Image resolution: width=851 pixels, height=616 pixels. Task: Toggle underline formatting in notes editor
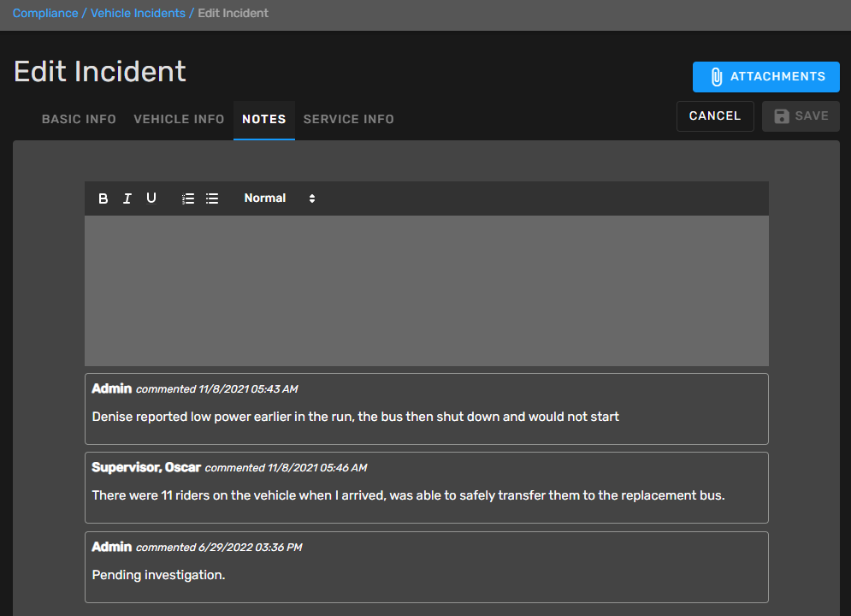click(151, 198)
